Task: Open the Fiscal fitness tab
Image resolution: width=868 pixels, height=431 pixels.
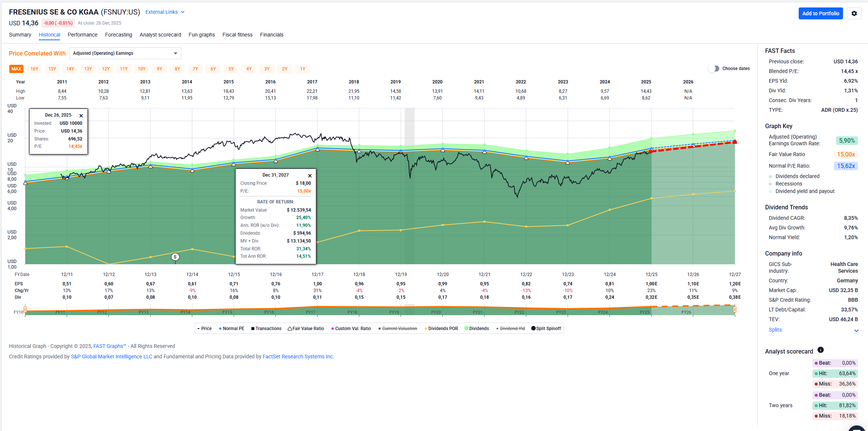Action: point(237,35)
